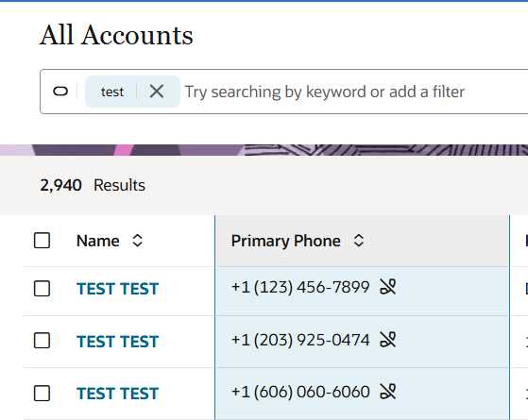
Task: Open TEST TEST account with phone 925-0474
Action: click(x=117, y=342)
